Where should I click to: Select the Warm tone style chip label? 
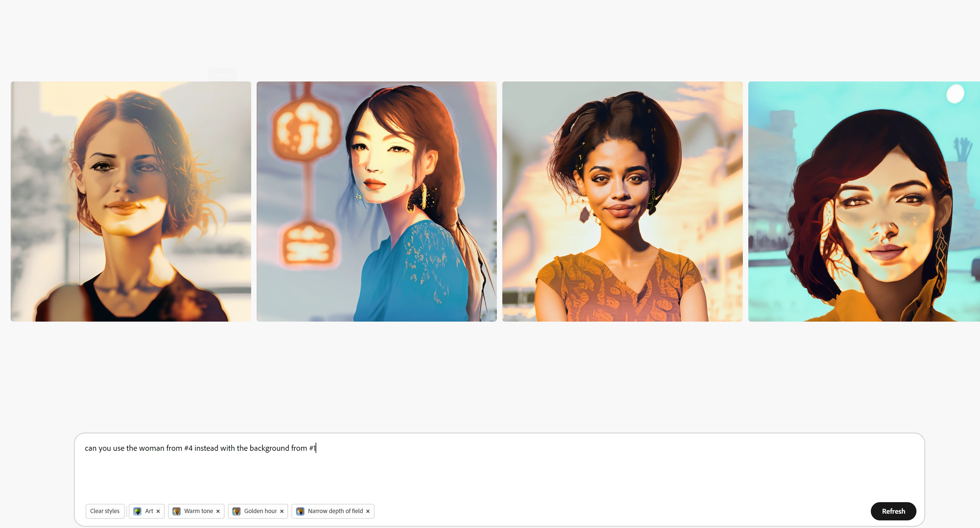pos(199,511)
